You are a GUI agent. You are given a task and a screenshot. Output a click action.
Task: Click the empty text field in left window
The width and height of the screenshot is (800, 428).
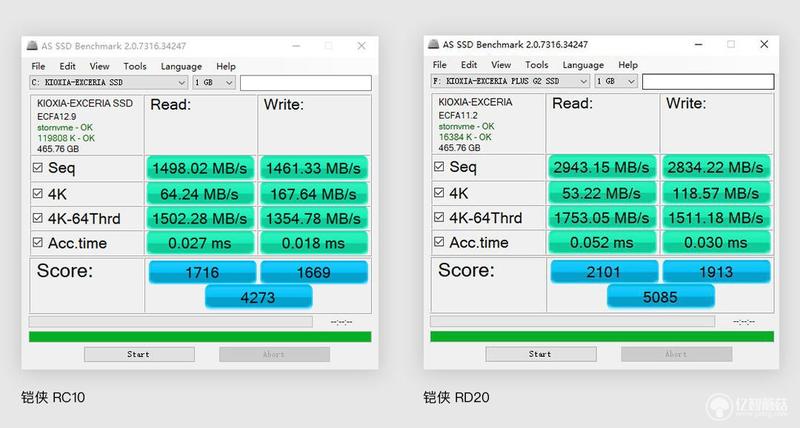(x=306, y=83)
